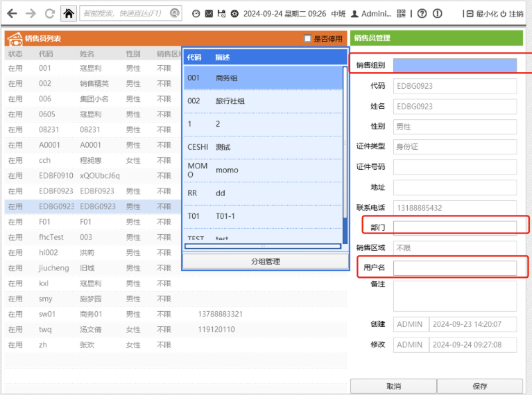The width and height of the screenshot is (532, 395).
Task: Select group RR dd in dropdown list
Action: coord(263,193)
